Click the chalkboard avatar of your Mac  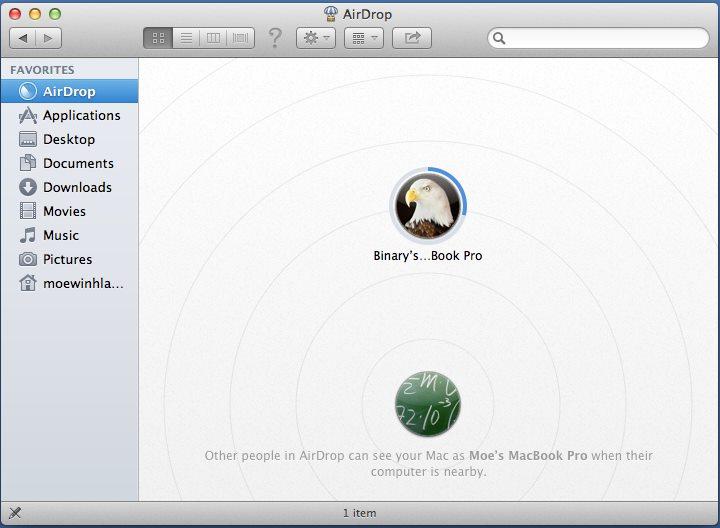[x=428, y=404]
